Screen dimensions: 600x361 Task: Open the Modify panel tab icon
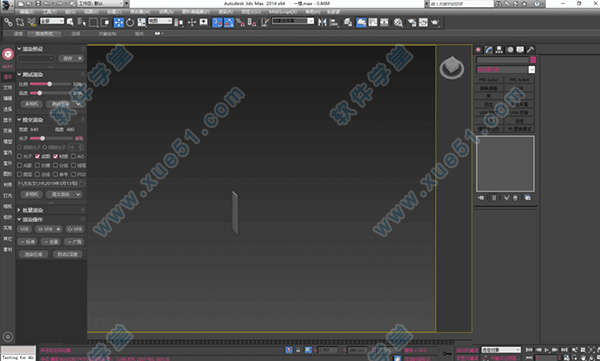(x=489, y=50)
